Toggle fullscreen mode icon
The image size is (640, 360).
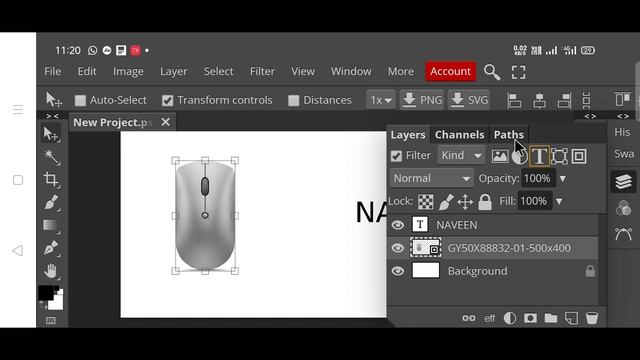[518, 72]
